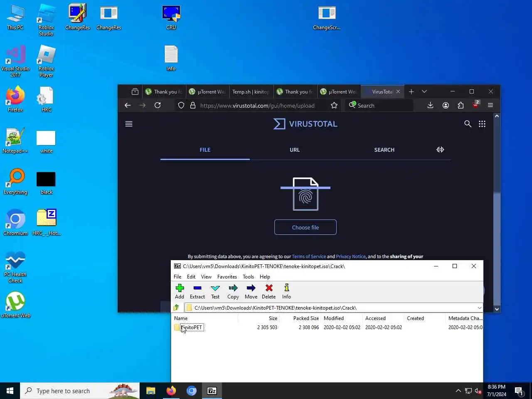532x399 pixels.
Task: Click the VirusTotal logo
Action: click(x=305, y=124)
